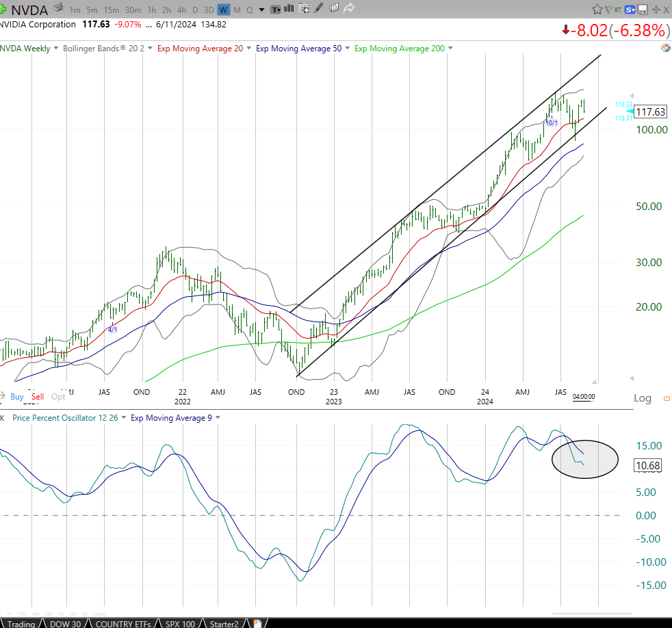Open the text tool T icon
672x628 pixels.
tap(276, 10)
